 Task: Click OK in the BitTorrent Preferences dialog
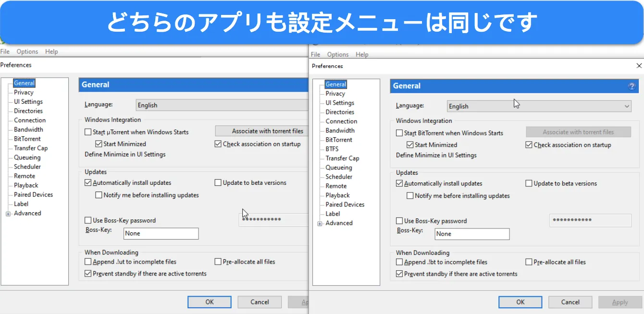pos(520,302)
